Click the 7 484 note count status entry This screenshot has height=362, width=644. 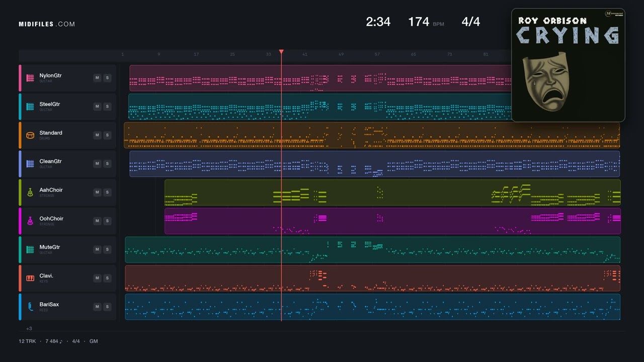pos(54,341)
